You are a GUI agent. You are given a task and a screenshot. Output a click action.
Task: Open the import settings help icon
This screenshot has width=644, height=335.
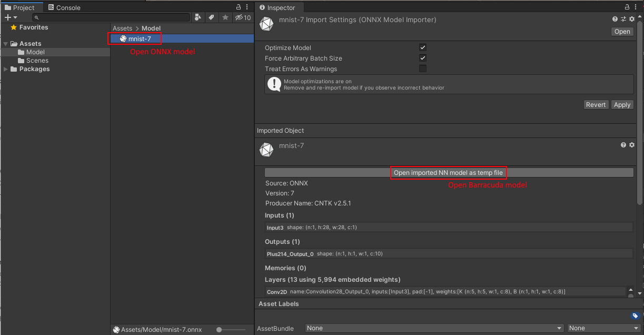click(615, 19)
